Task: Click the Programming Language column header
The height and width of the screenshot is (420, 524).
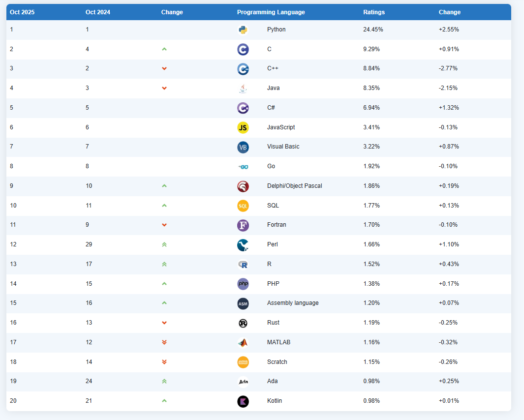Action: click(x=271, y=12)
